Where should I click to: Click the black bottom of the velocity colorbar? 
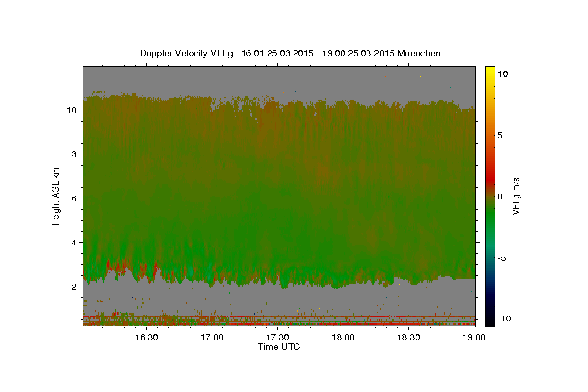coord(490,321)
